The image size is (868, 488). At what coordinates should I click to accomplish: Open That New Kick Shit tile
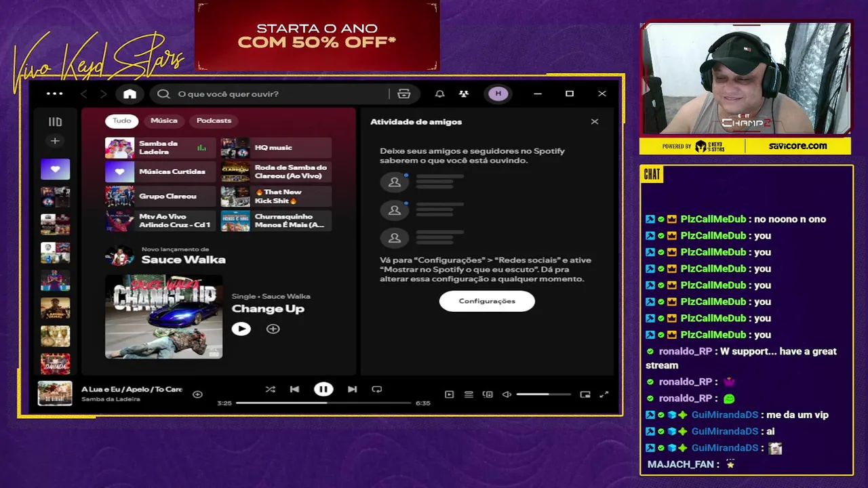click(x=276, y=197)
